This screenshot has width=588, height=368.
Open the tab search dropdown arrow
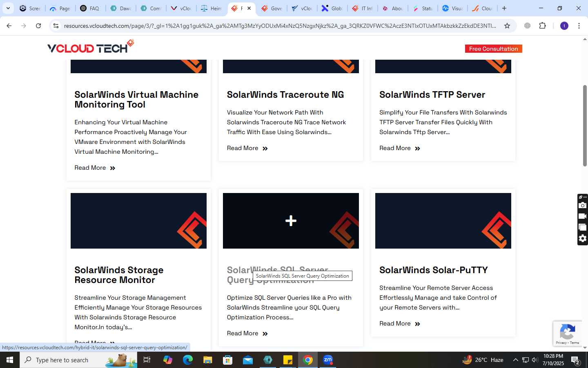pyautogui.click(x=8, y=8)
